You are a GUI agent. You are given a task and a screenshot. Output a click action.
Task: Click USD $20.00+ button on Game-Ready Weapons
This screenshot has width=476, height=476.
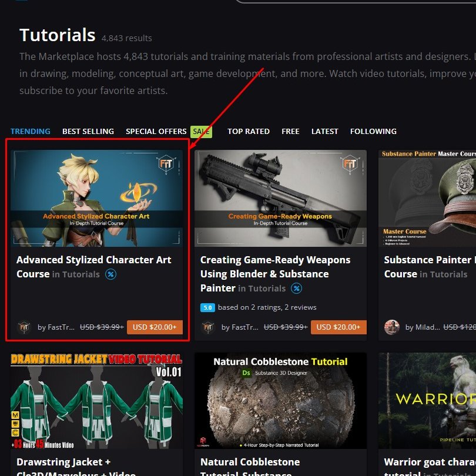[x=338, y=327]
